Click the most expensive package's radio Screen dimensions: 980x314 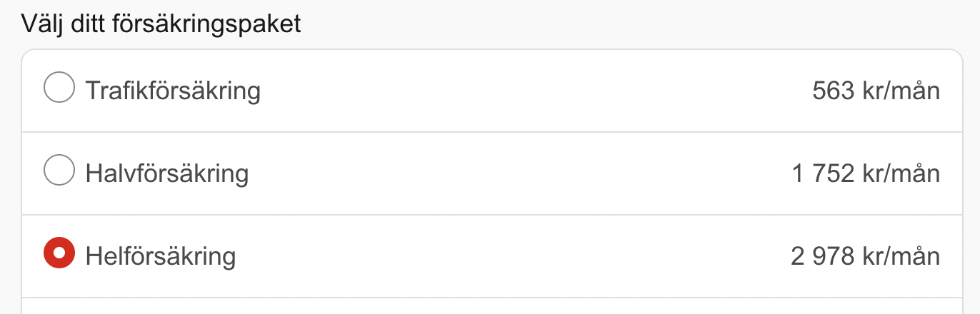[x=59, y=254]
